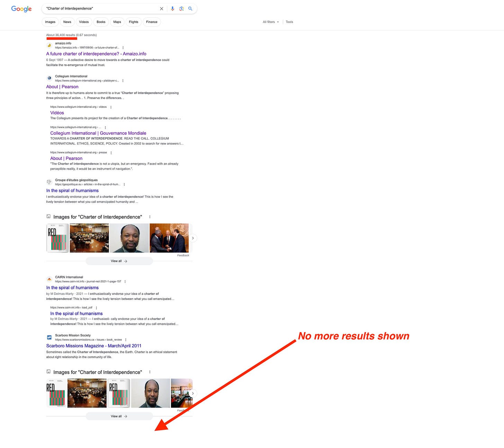The height and width of the screenshot is (448, 504).
Task: Open geopolitique.eu 'In the spiral of humanisms' link
Action: coord(72,191)
